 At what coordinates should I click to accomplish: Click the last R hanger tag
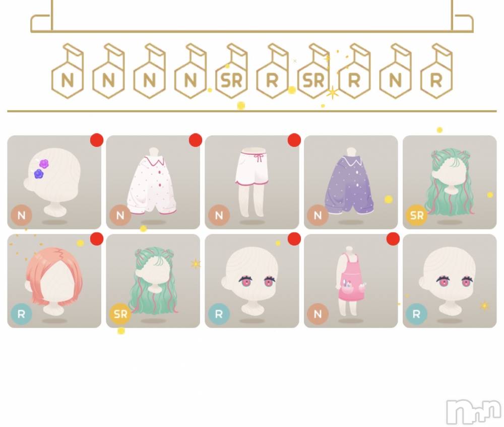pyautogui.click(x=436, y=71)
